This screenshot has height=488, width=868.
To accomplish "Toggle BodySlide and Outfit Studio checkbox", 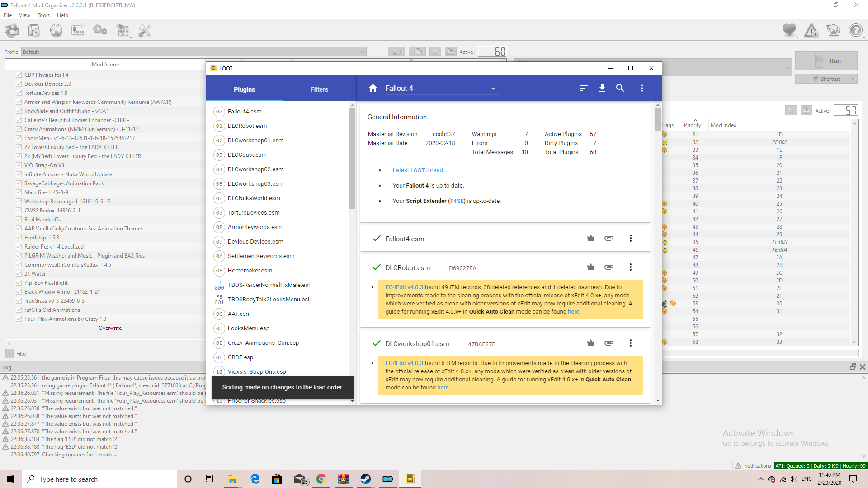I will 19,111.
